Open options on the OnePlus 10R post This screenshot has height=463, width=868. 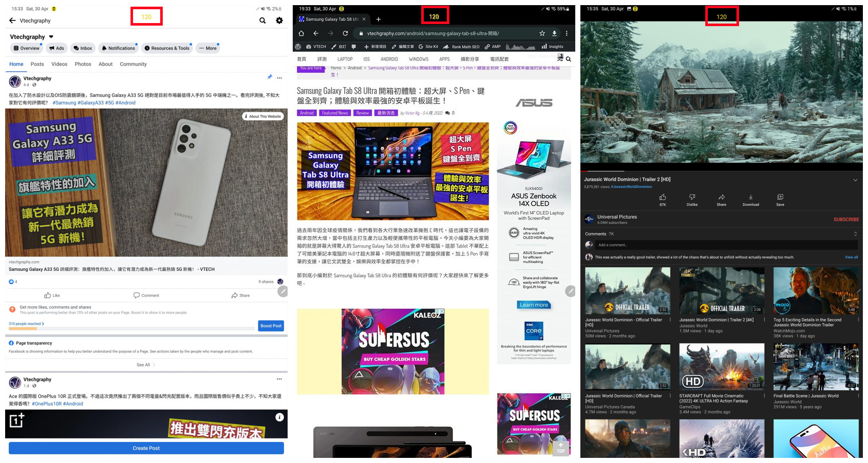click(279, 379)
